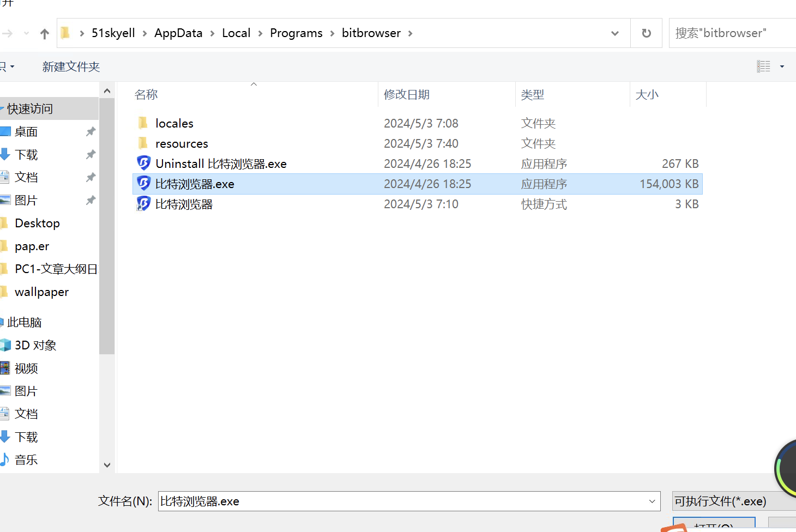The image size is (796, 532).
Task: Open 视频 in the navigation pane
Action: [x=26, y=368]
